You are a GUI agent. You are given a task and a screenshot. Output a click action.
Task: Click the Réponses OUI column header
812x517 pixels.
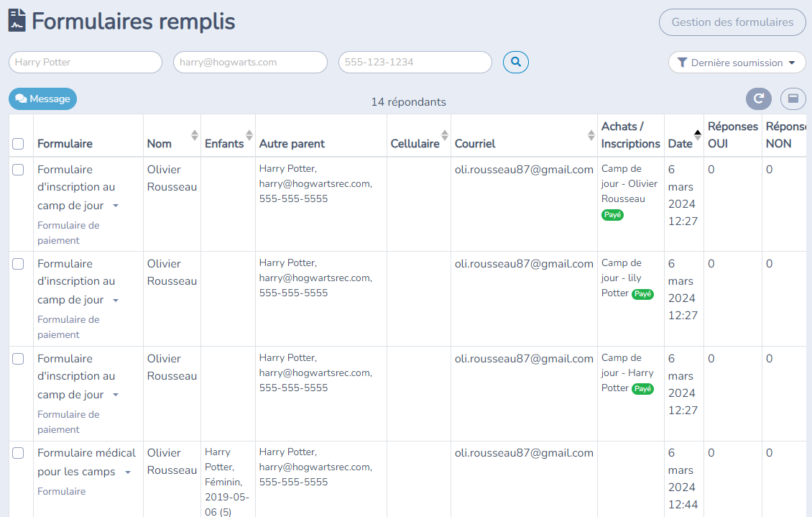coord(732,134)
